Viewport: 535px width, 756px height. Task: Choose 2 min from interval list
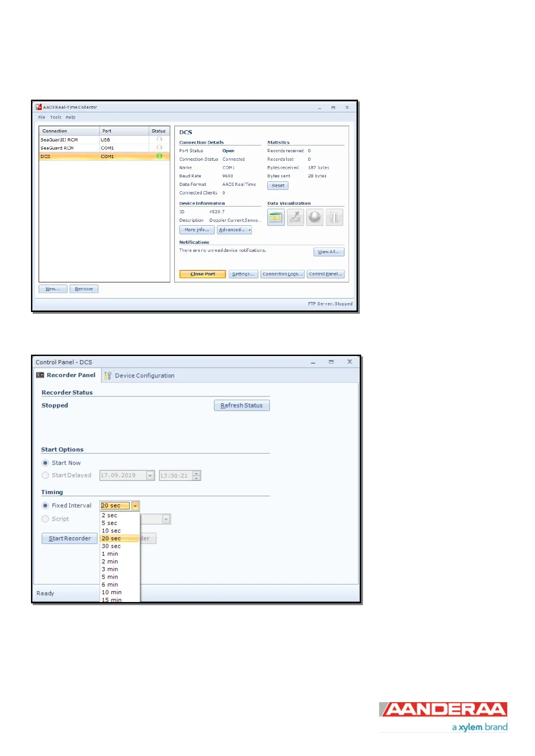120,562
